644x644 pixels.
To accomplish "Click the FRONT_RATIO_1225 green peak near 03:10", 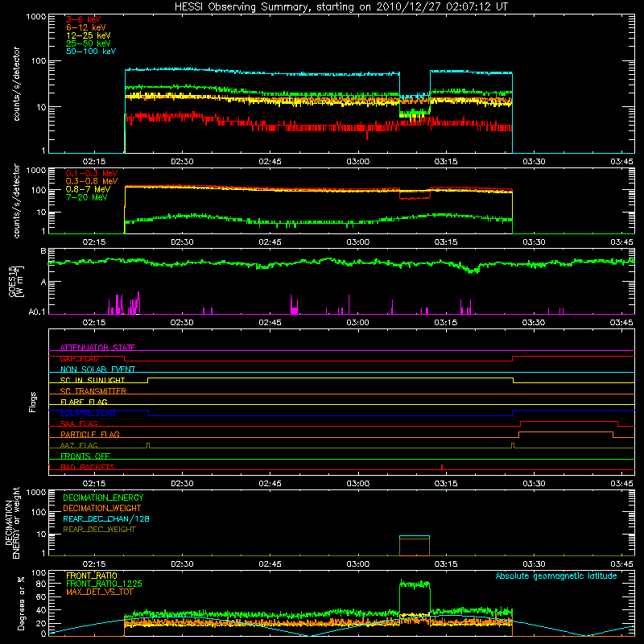I will click(415, 584).
